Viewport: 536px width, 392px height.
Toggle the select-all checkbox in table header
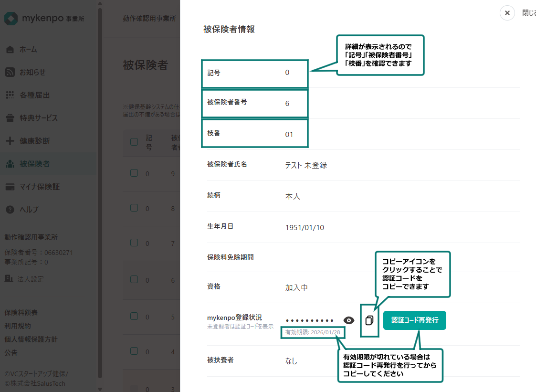(x=134, y=142)
